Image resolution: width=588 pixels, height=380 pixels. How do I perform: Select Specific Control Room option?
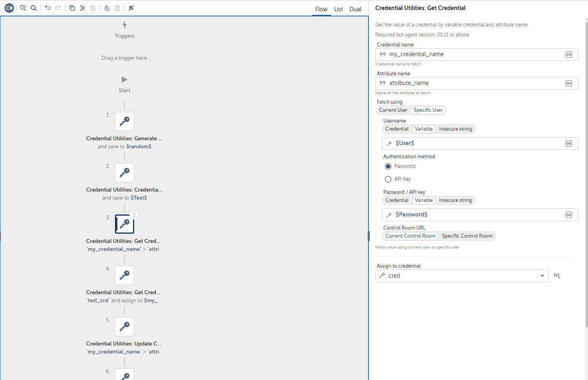click(x=467, y=236)
